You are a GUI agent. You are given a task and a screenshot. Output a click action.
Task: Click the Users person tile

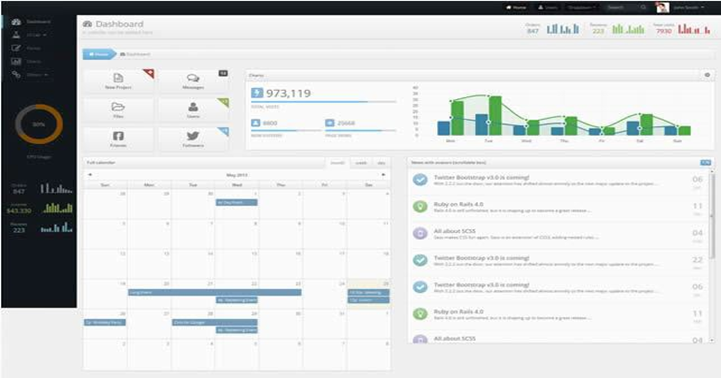[x=193, y=110]
